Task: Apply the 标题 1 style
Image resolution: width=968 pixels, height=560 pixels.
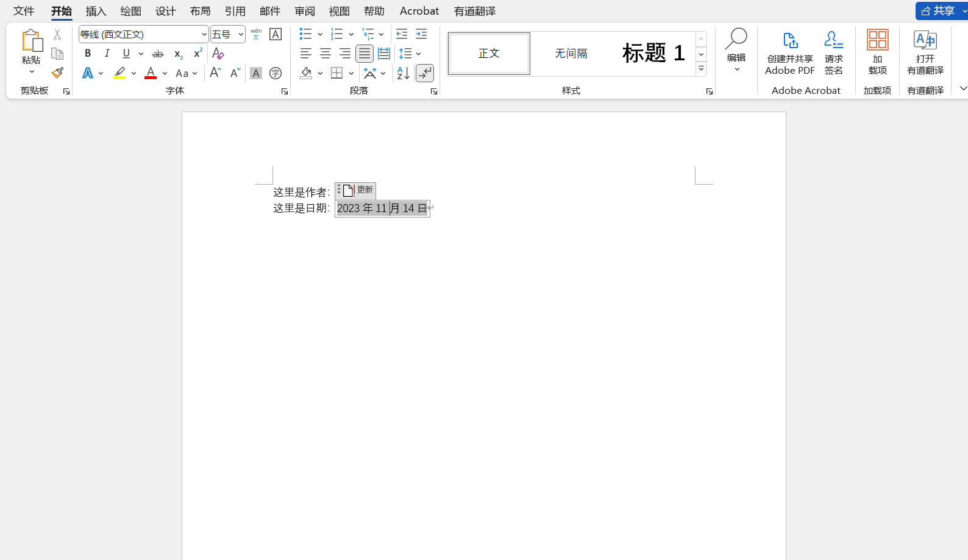Action: [653, 54]
